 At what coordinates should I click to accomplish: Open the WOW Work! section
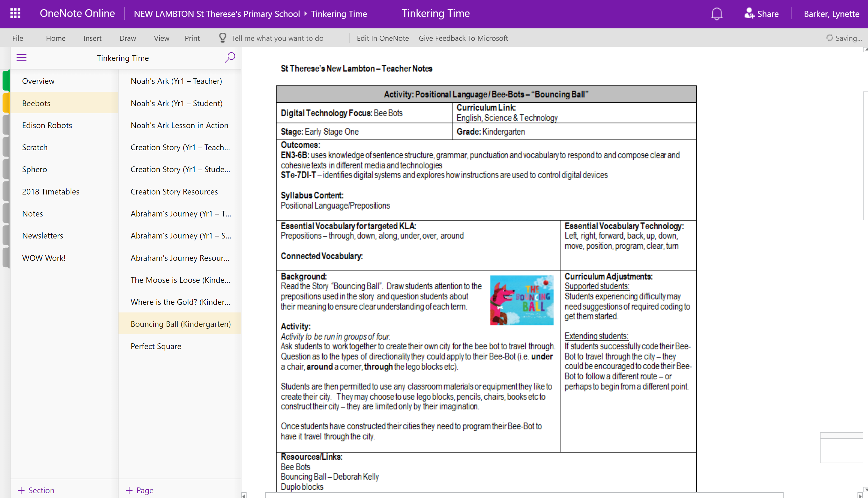(64, 258)
